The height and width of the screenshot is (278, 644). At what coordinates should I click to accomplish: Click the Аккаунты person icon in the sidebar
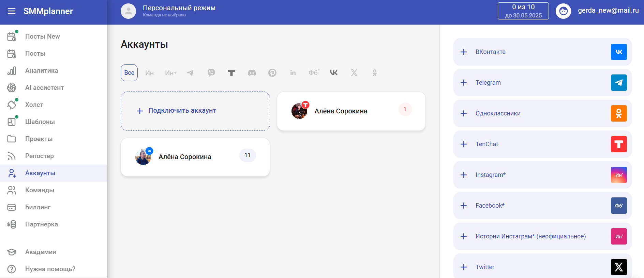tap(12, 173)
